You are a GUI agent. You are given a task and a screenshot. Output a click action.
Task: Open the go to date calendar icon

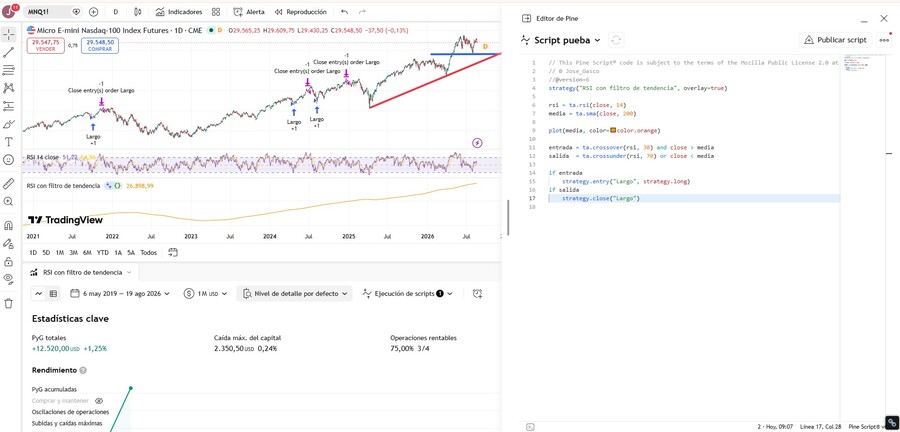173,252
